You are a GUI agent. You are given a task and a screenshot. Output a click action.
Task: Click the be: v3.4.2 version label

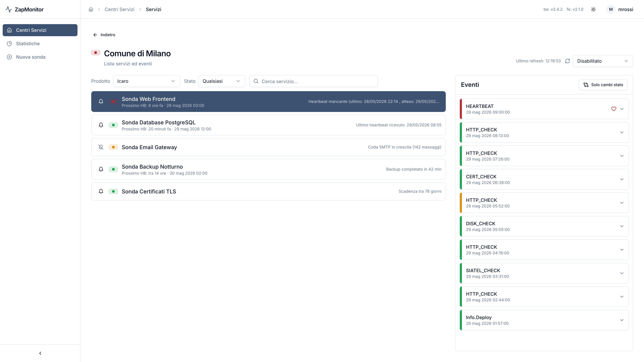pyautogui.click(x=553, y=9)
